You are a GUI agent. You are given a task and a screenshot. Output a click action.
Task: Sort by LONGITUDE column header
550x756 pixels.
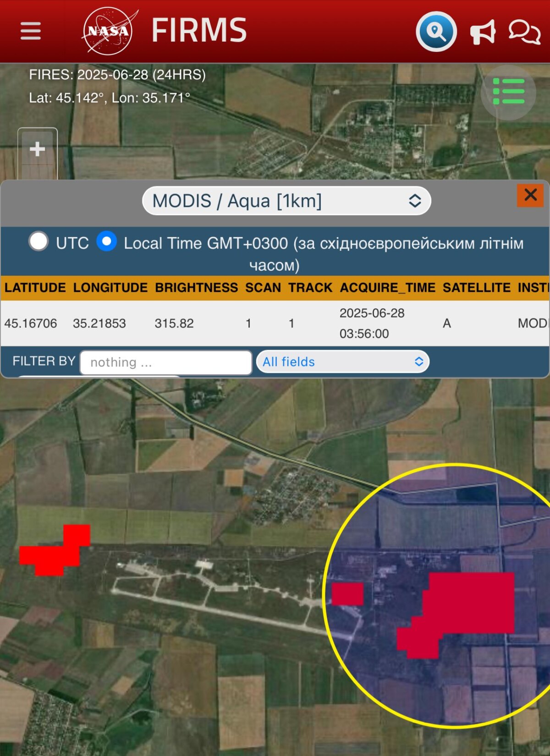(110, 288)
